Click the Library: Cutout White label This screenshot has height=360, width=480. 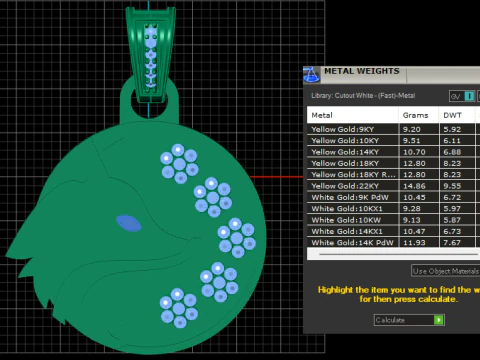(363, 96)
